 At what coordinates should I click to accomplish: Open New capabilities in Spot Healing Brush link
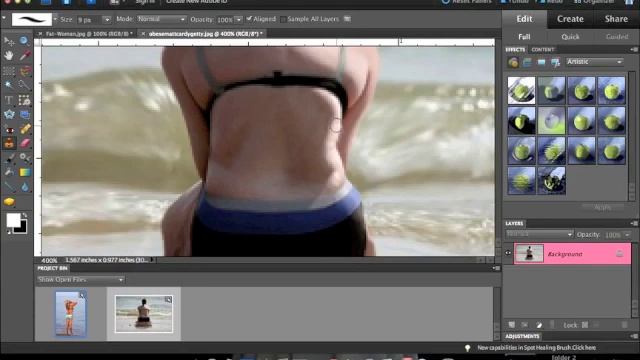click(537, 348)
